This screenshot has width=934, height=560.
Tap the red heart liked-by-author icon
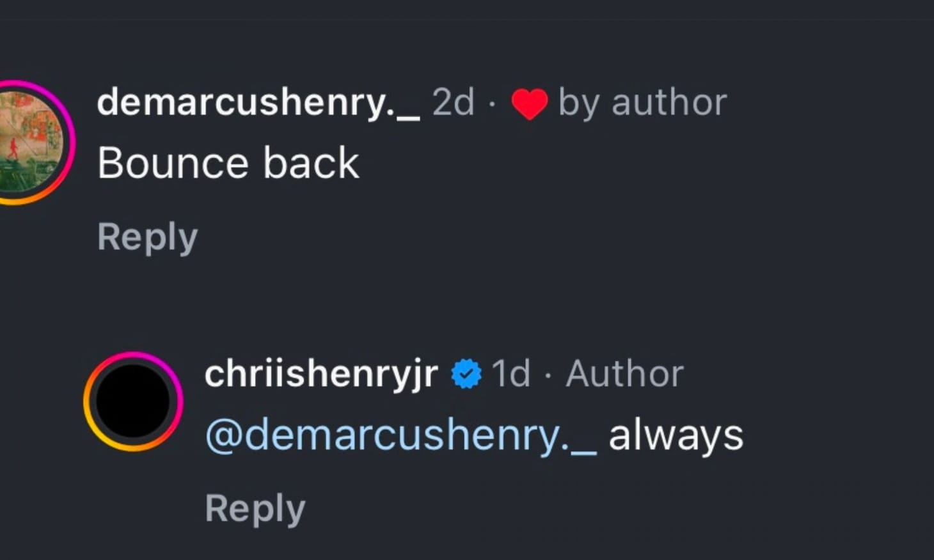529,104
